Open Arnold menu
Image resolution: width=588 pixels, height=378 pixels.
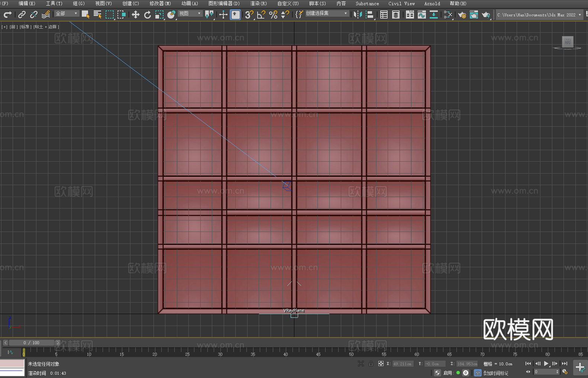[x=432, y=3]
